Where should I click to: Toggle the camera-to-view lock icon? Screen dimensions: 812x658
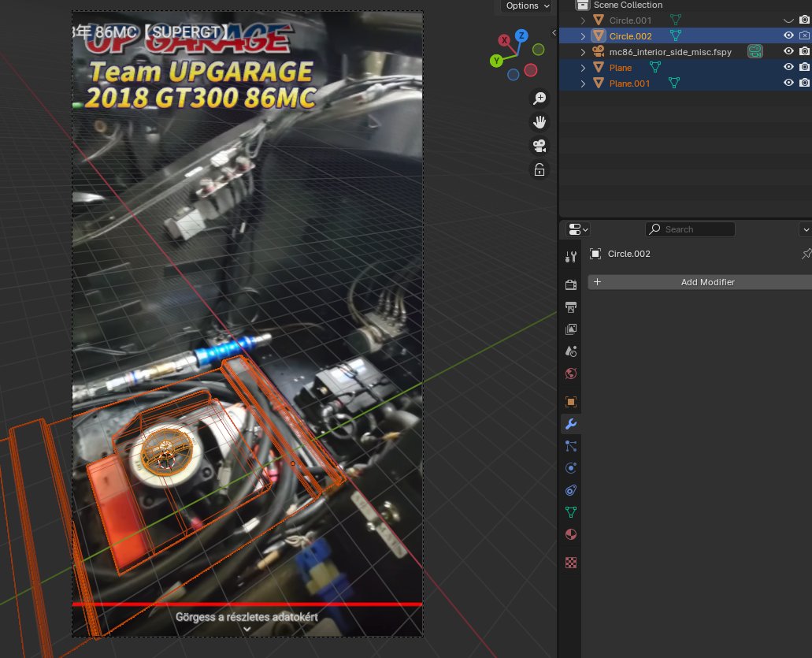tap(539, 169)
